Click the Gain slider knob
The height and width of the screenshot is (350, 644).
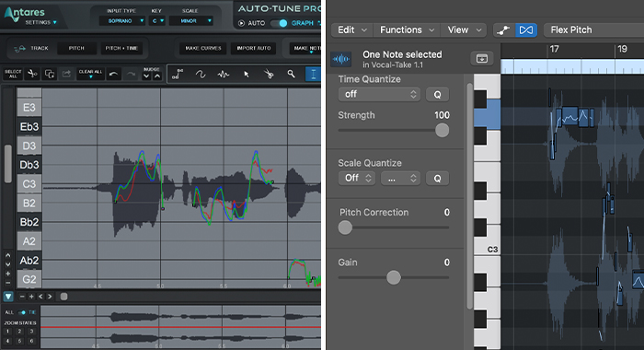pos(394,277)
